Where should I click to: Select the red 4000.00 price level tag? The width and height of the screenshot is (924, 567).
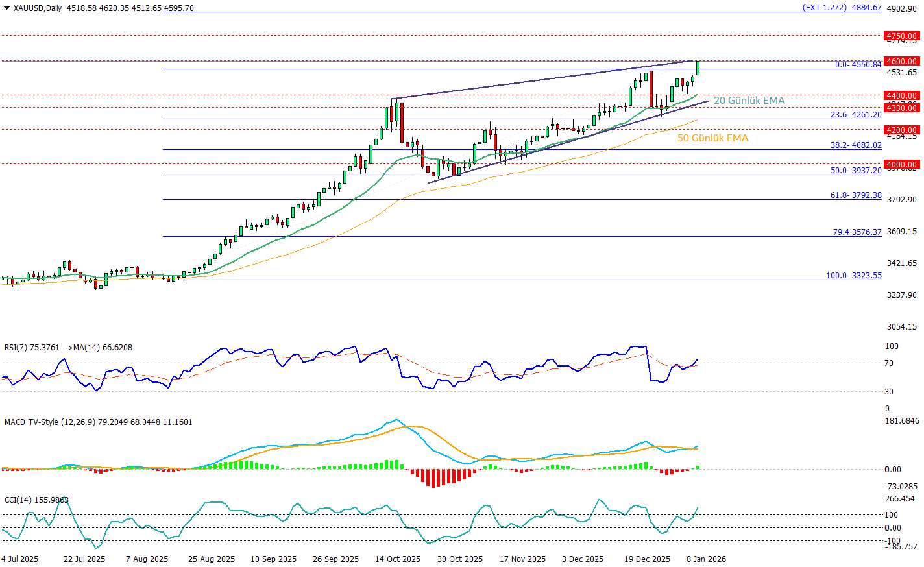(902, 165)
